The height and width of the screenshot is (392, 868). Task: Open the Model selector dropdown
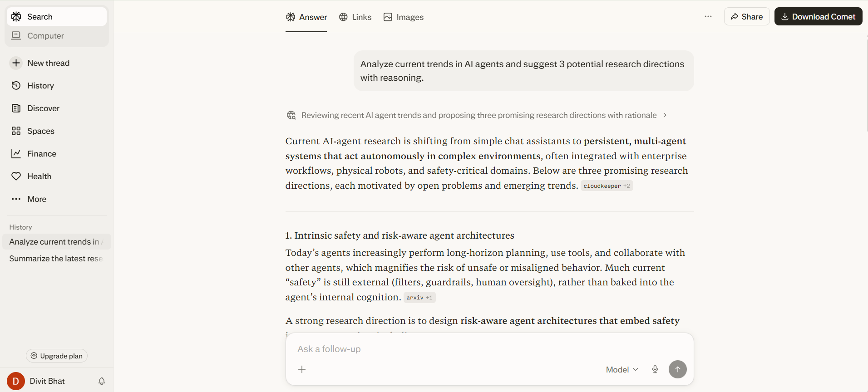(x=621, y=369)
